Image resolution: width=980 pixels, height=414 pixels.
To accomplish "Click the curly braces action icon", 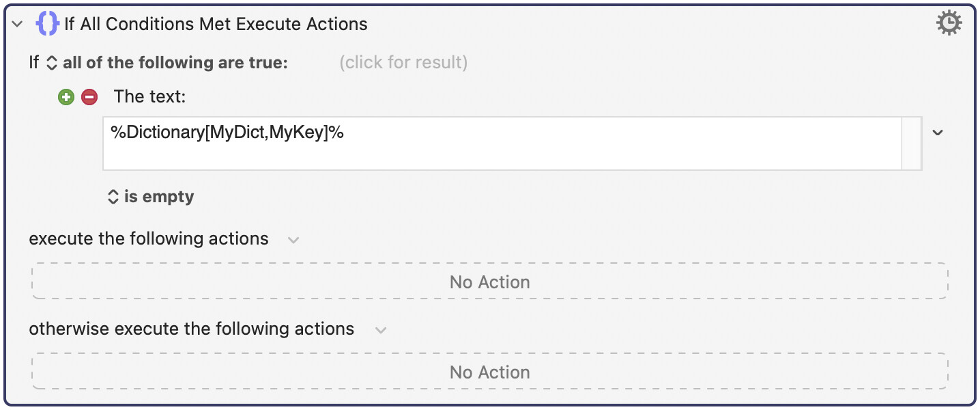I will pos(47,24).
